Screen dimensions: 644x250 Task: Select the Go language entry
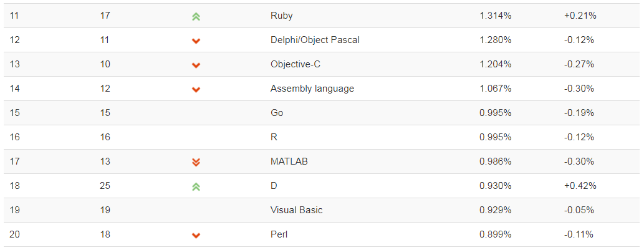tap(277, 113)
